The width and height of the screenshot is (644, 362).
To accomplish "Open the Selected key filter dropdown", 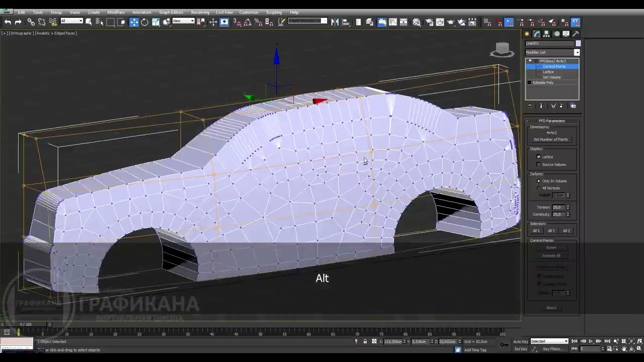I will [549, 341].
